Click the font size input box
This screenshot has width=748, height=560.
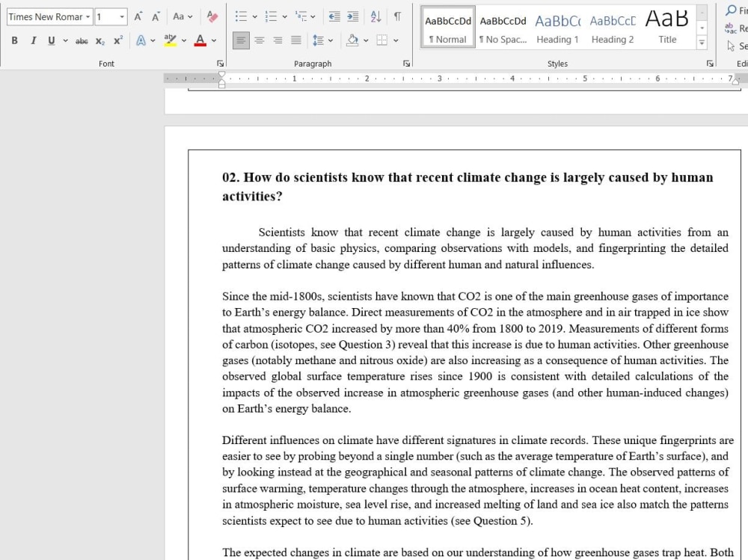click(x=105, y=16)
